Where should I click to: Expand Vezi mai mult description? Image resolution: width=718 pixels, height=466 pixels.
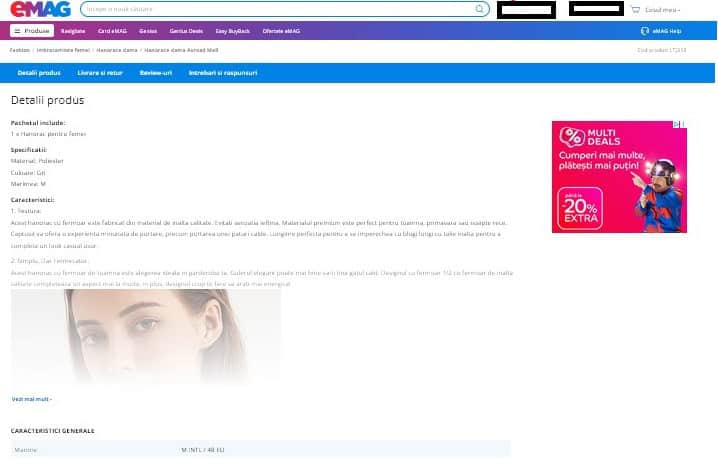[32, 399]
